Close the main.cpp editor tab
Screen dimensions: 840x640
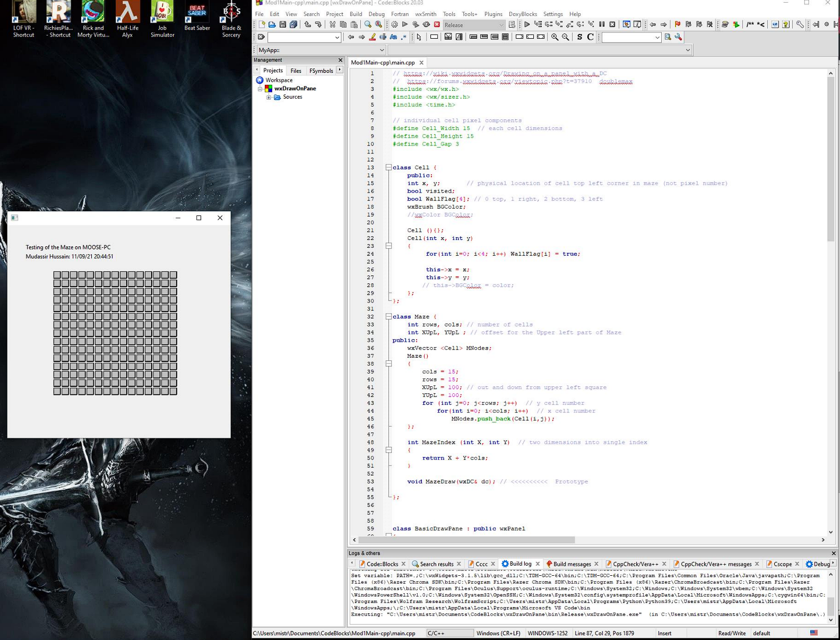click(422, 63)
